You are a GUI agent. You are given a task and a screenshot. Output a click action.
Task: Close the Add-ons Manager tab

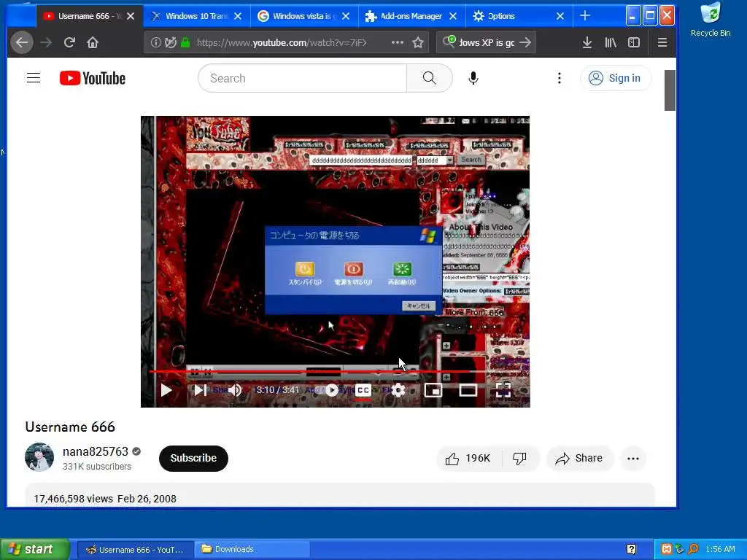tap(453, 16)
